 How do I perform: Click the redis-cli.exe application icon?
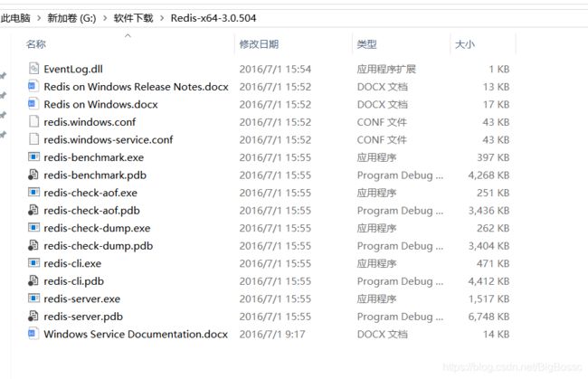[33, 263]
